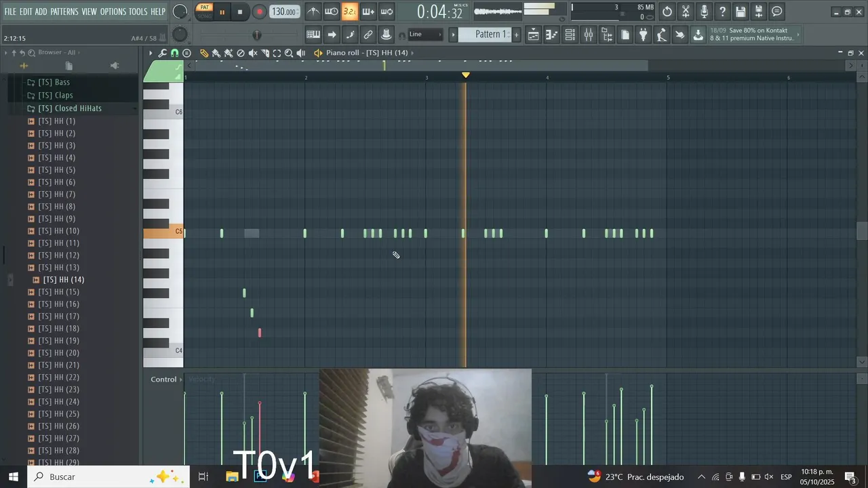Open the Channel rack view
Viewport: 868px width, 488px height.
click(570, 35)
